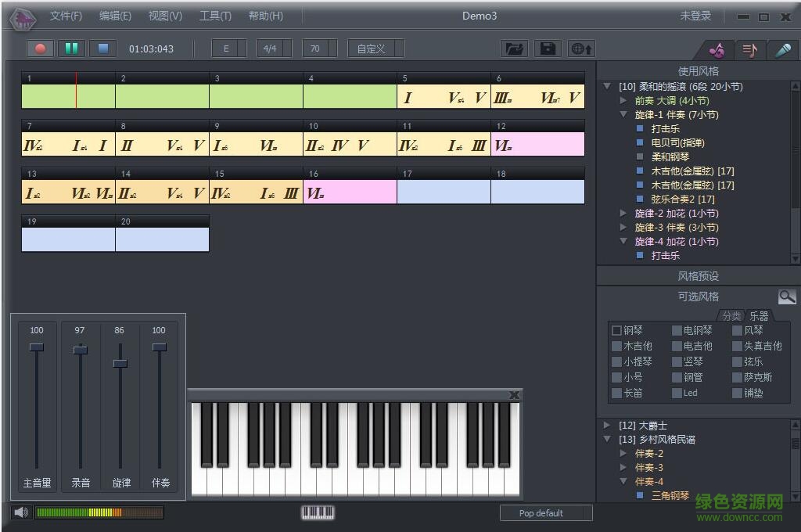Select the pink music note panel icon
Image resolution: width=801 pixels, height=532 pixels.
pyautogui.click(x=716, y=49)
